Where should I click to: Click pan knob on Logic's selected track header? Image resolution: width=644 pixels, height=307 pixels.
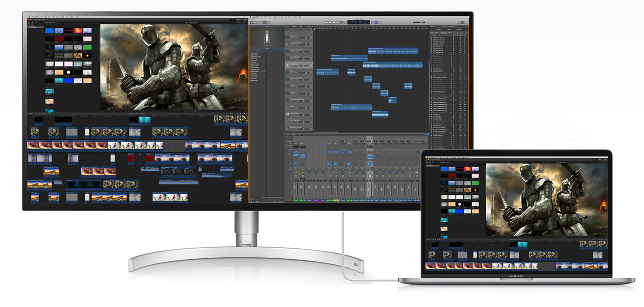(x=311, y=65)
